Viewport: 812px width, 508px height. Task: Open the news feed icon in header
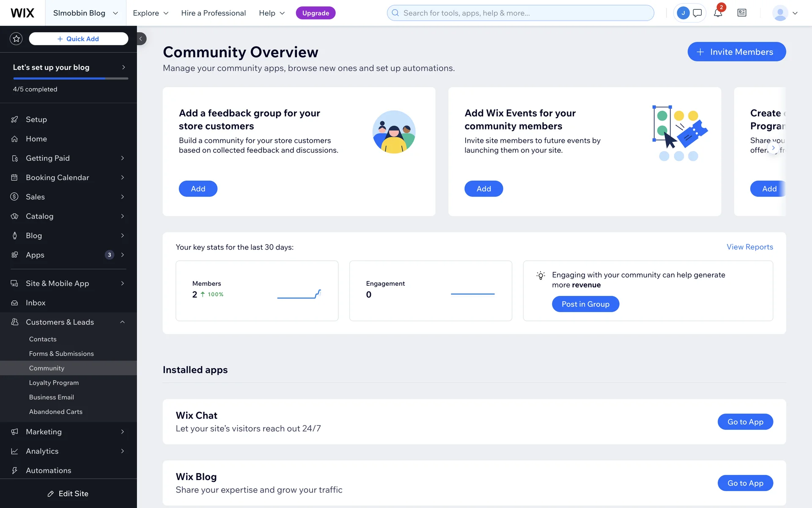pos(742,13)
